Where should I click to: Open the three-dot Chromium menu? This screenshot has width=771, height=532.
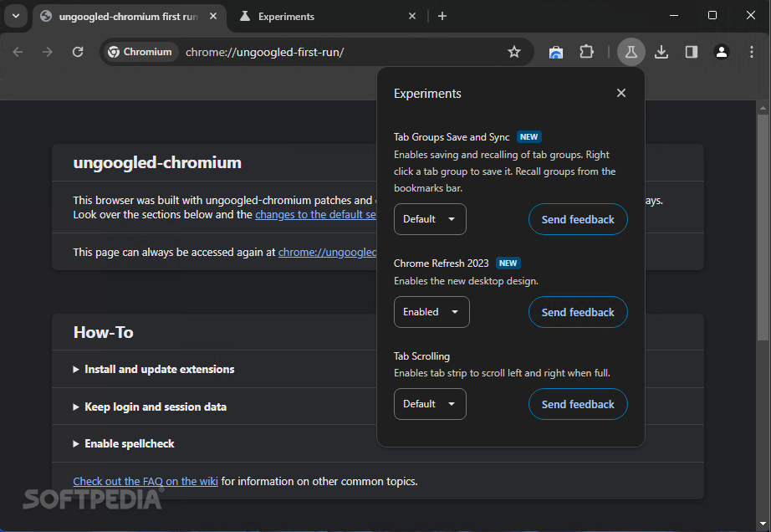pyautogui.click(x=751, y=52)
